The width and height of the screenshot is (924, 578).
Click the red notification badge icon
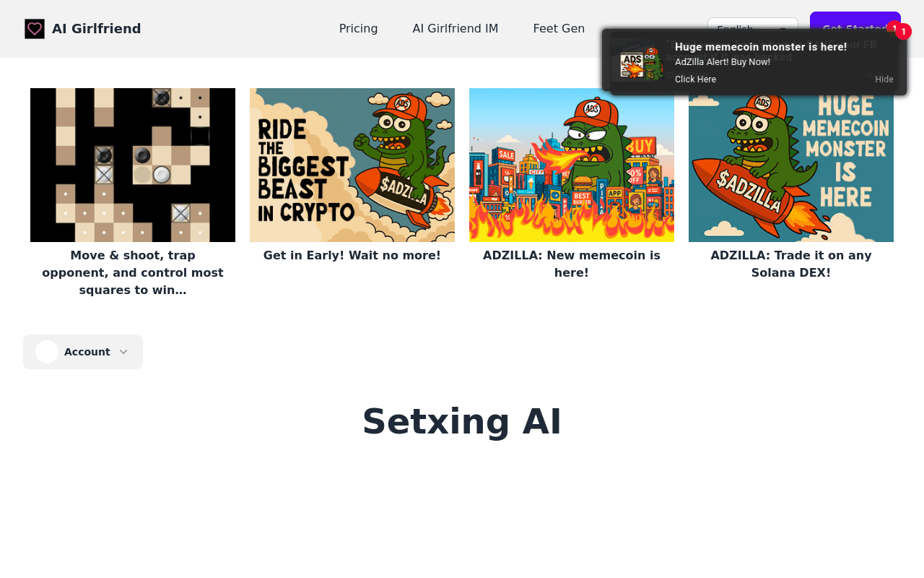(x=903, y=32)
